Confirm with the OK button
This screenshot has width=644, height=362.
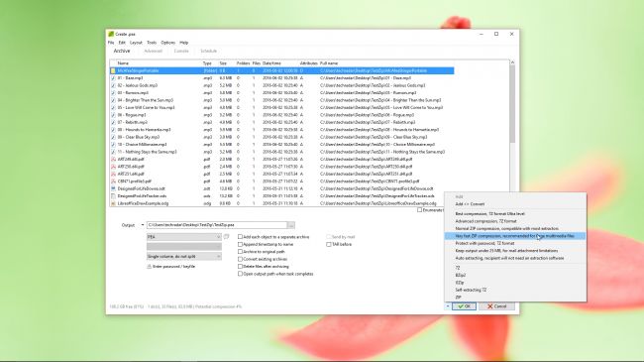click(x=464, y=306)
